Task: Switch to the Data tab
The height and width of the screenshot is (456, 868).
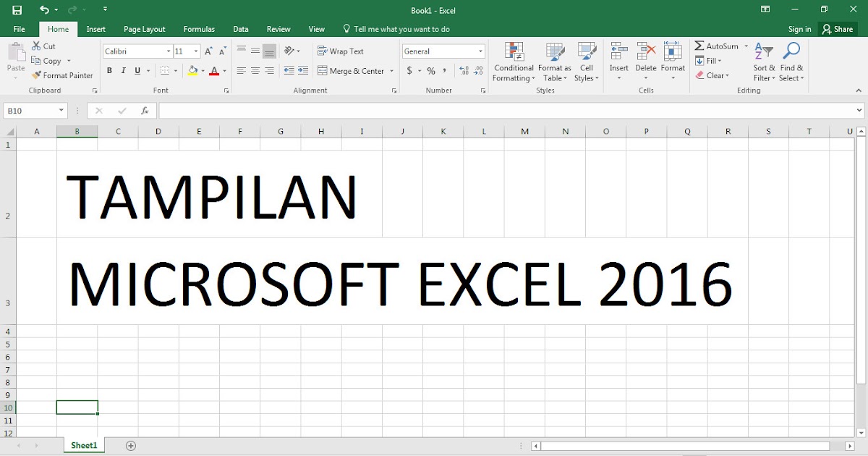Action: click(x=241, y=29)
